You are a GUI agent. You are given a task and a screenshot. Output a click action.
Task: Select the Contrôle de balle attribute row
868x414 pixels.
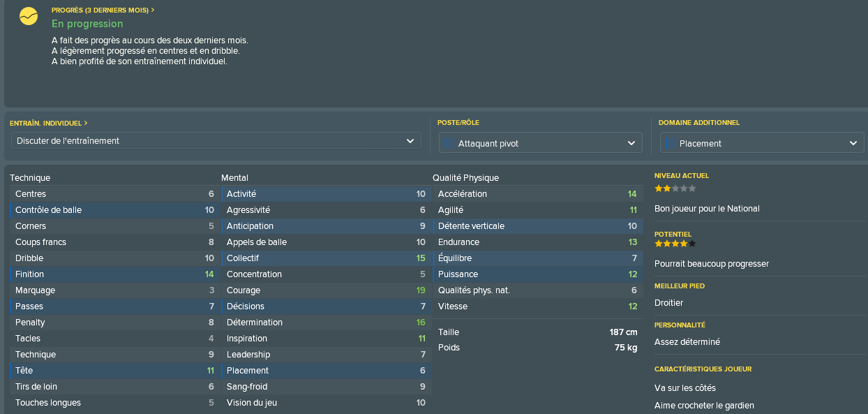[x=114, y=210]
